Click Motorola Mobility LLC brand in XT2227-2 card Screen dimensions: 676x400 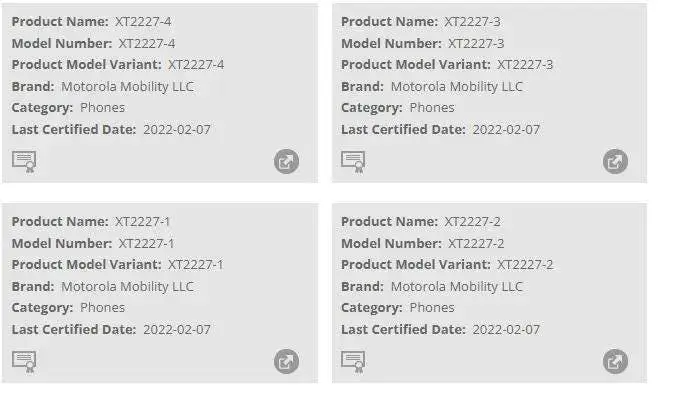(x=457, y=287)
